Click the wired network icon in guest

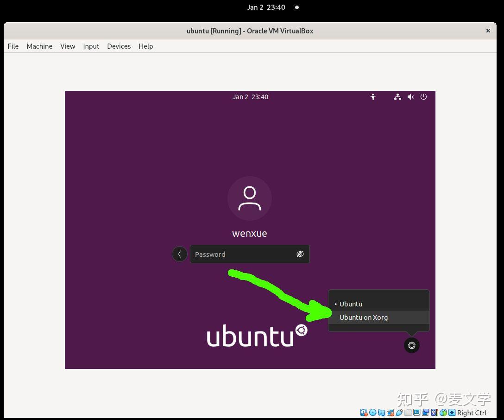coord(397,97)
